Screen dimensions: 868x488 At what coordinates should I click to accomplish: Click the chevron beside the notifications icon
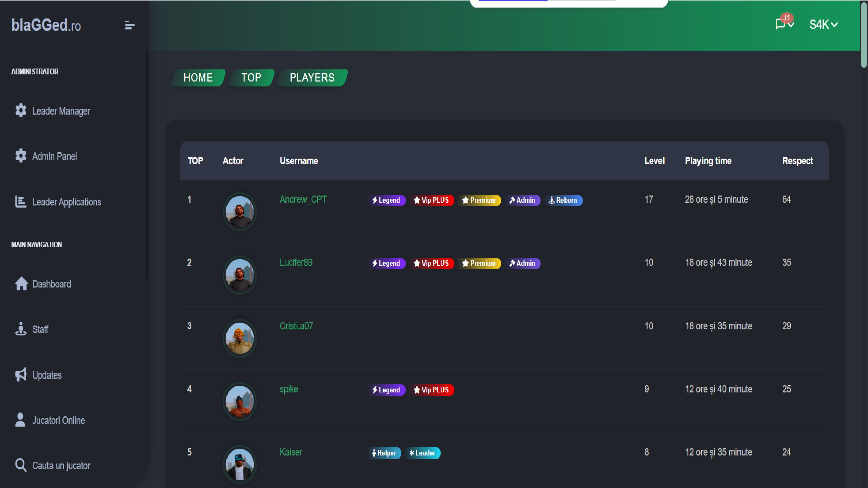tap(791, 25)
